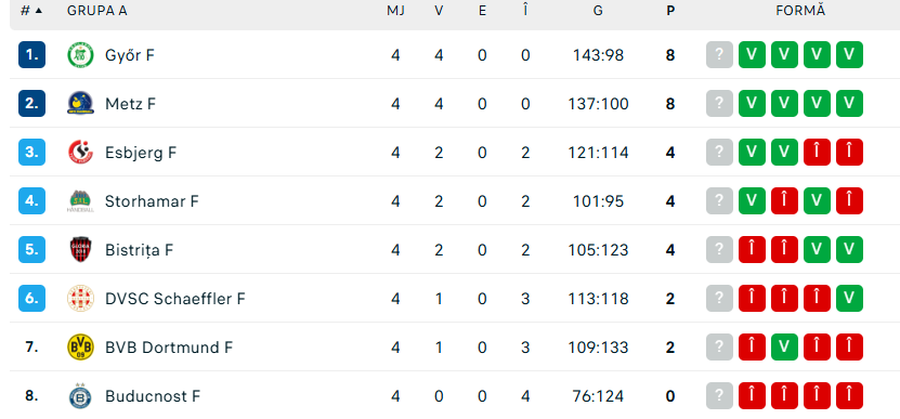Sort the table by the # rank column
Screen dimensions: 900x419
coord(31,11)
